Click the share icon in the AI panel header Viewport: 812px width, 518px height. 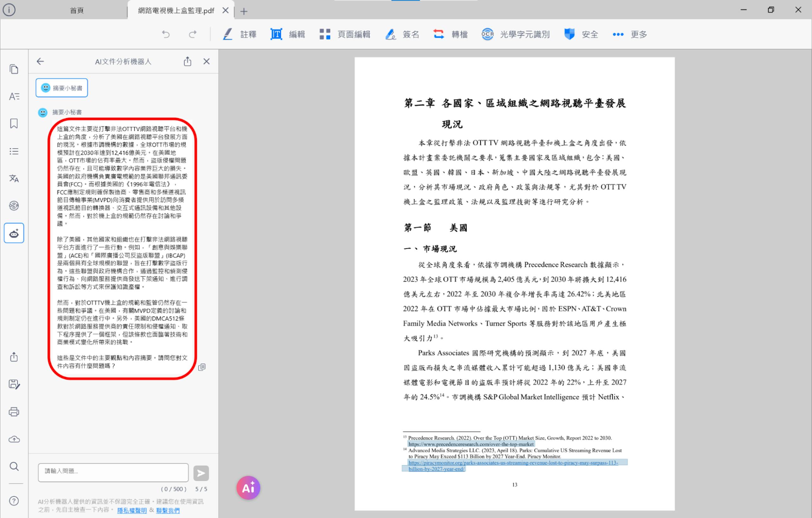tap(187, 61)
